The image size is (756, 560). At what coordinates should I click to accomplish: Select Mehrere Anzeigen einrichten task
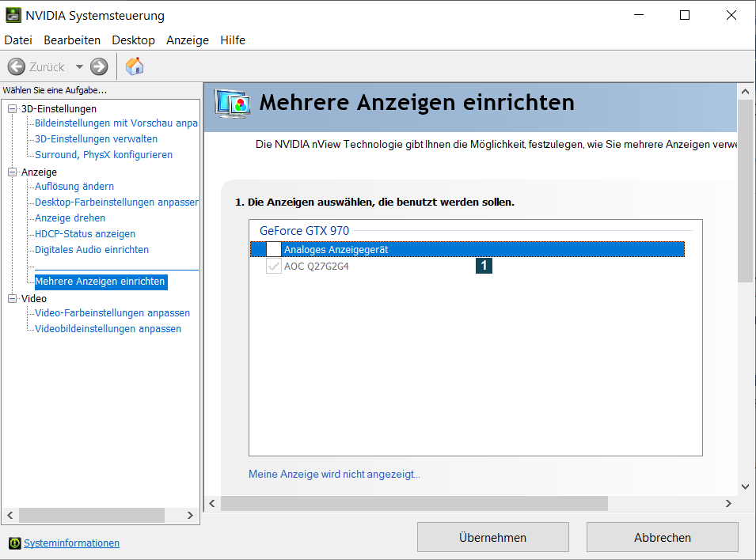(x=101, y=282)
